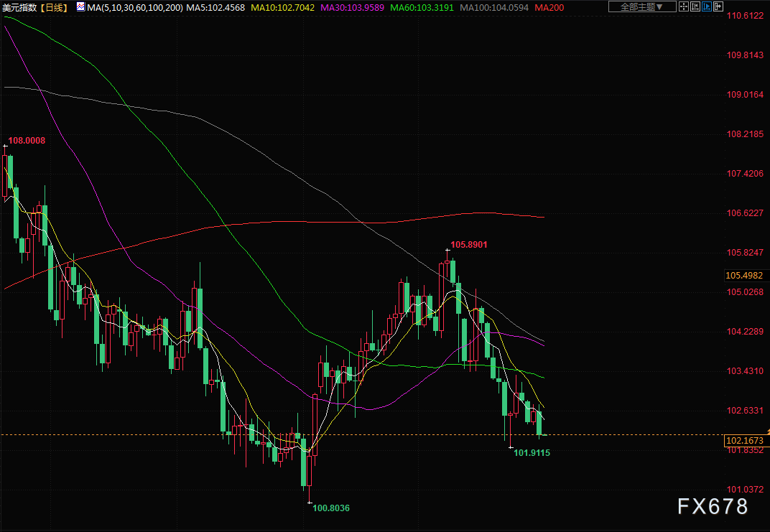Click the MA indicator chart icon
Viewport: 770px width, 532px height.
point(80,7)
